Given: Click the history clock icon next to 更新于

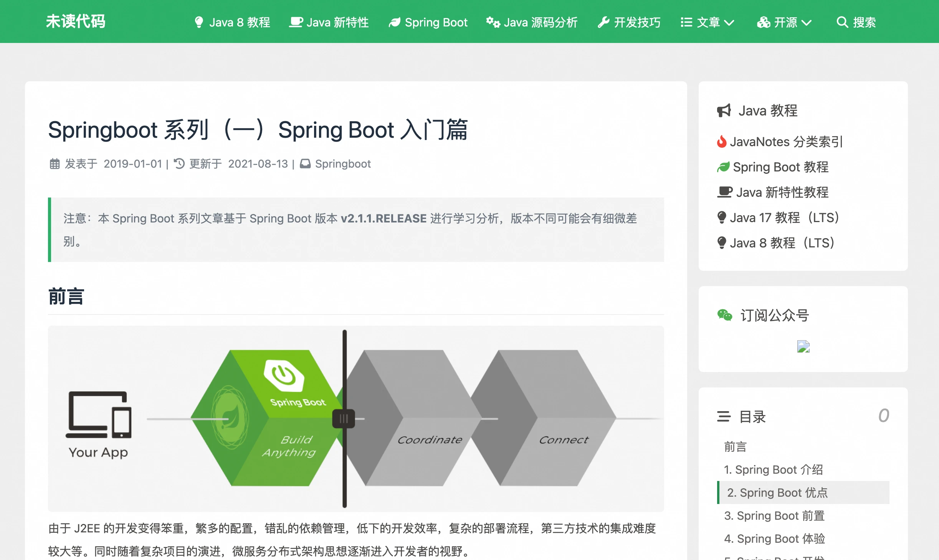Looking at the screenshot, I should point(179,164).
